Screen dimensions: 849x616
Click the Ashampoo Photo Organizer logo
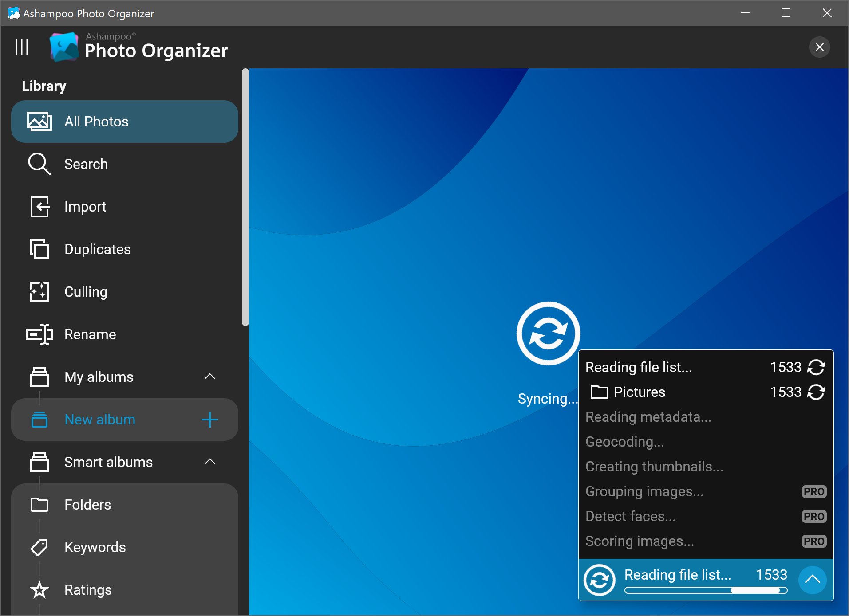click(x=138, y=47)
